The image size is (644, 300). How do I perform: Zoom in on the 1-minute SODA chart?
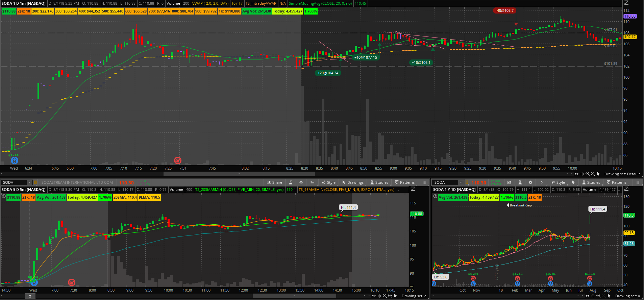(x=588, y=174)
